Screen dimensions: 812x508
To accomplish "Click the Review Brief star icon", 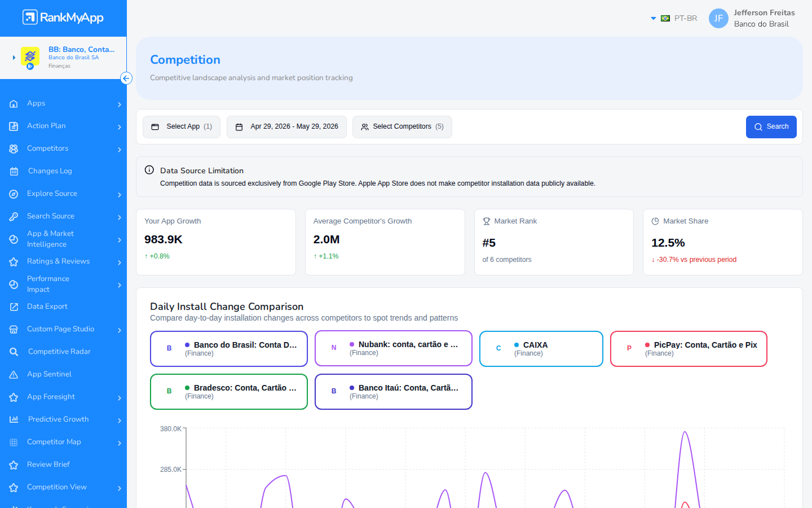I will [x=14, y=465].
